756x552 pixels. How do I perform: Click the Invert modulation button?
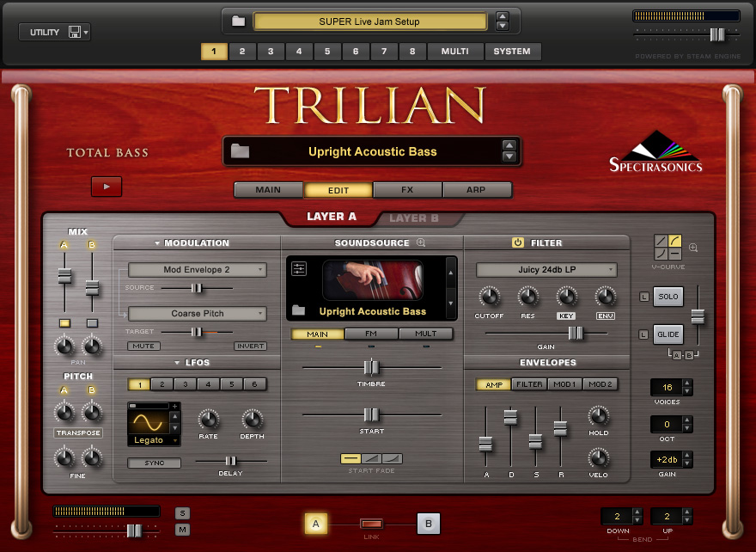250,346
